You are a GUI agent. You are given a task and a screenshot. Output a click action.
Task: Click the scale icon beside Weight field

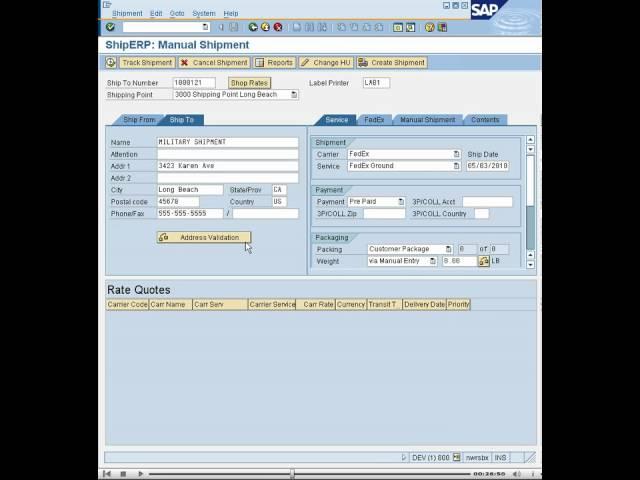point(484,261)
